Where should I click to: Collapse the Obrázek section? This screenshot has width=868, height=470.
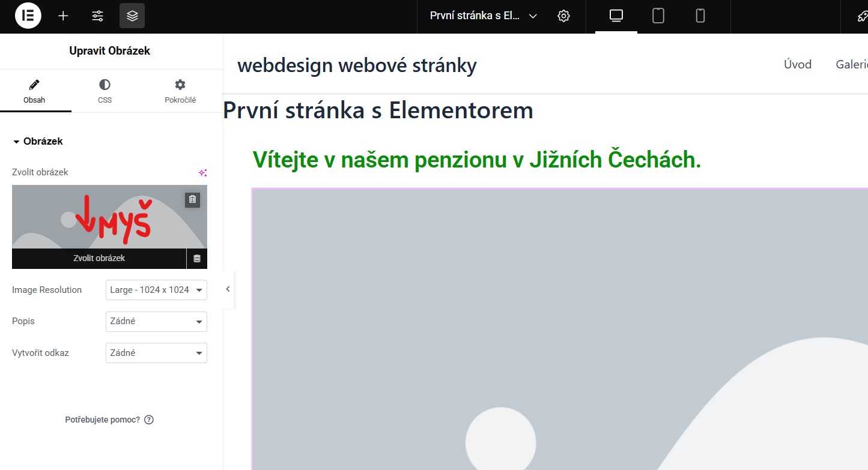(38, 142)
